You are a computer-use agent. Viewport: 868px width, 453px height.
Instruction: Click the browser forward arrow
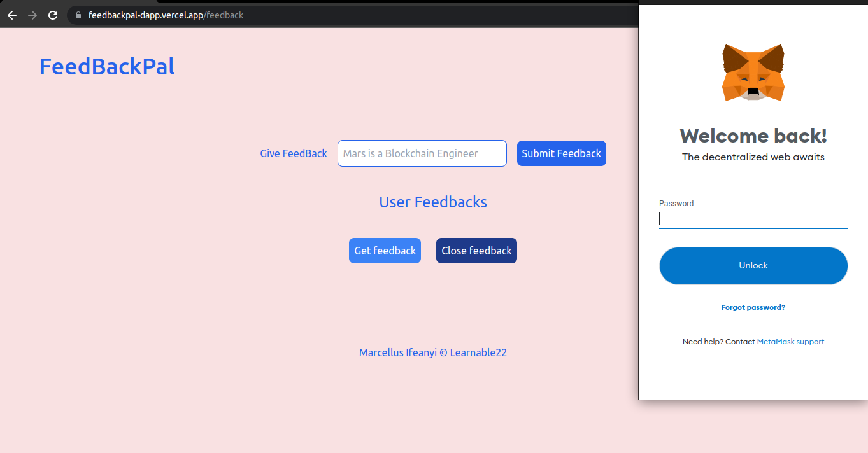tap(32, 15)
